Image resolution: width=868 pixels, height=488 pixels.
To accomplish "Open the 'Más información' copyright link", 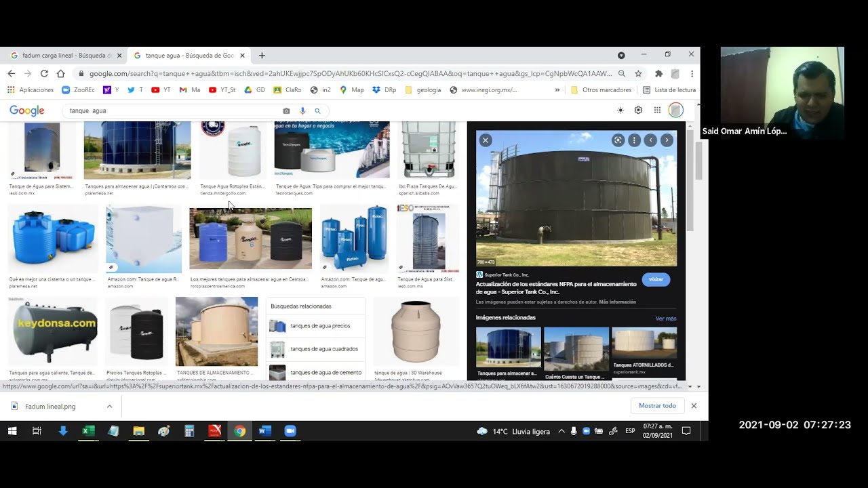I will (617, 302).
